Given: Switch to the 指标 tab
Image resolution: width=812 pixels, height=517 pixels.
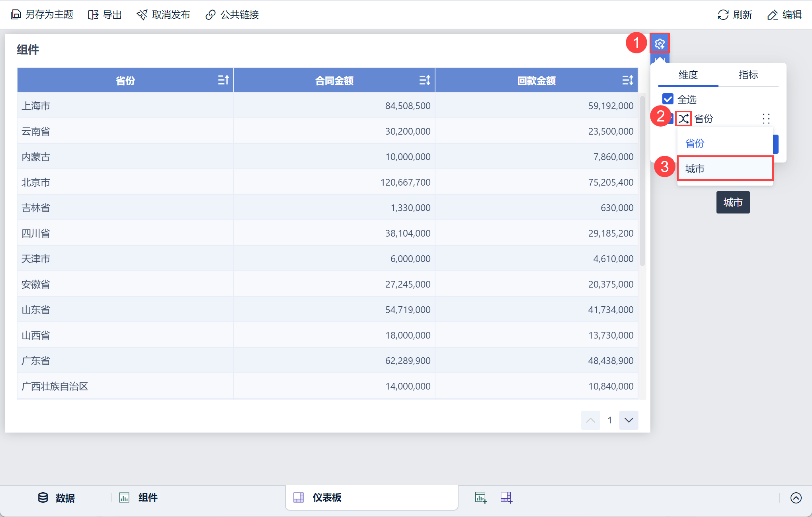Looking at the screenshot, I should point(748,75).
